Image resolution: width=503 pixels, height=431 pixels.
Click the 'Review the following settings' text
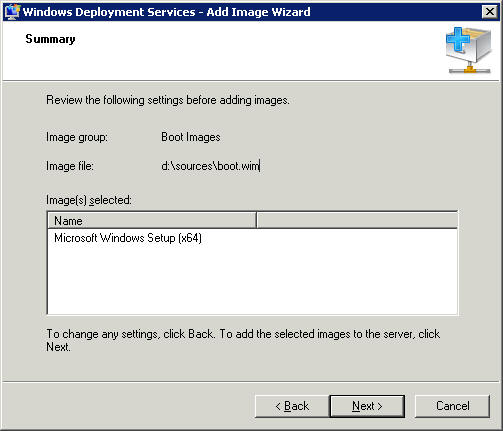[x=168, y=100]
